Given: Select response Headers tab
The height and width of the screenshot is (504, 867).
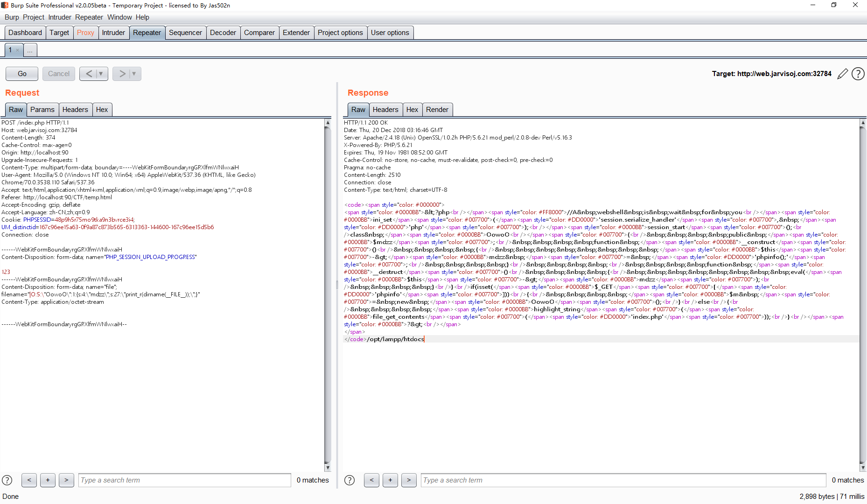Looking at the screenshot, I should tap(385, 110).
